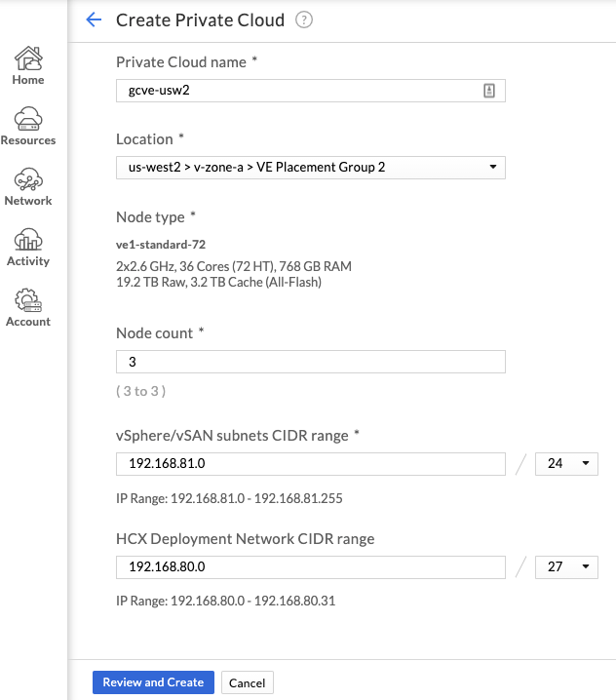Open the Network cloud icon
Image resolution: width=616 pixels, height=700 pixels.
[x=28, y=179]
